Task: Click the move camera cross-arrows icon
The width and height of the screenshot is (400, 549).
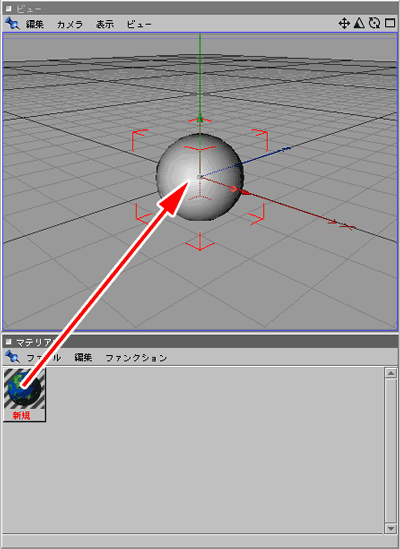Action: pos(344,23)
